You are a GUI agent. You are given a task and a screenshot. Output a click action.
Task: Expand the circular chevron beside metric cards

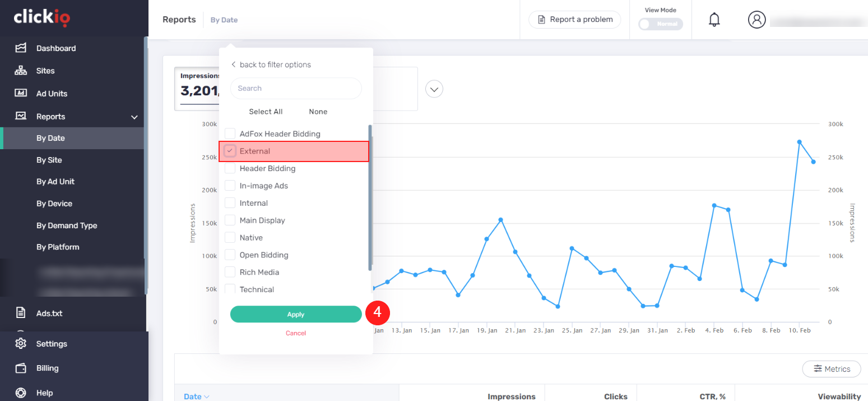434,89
